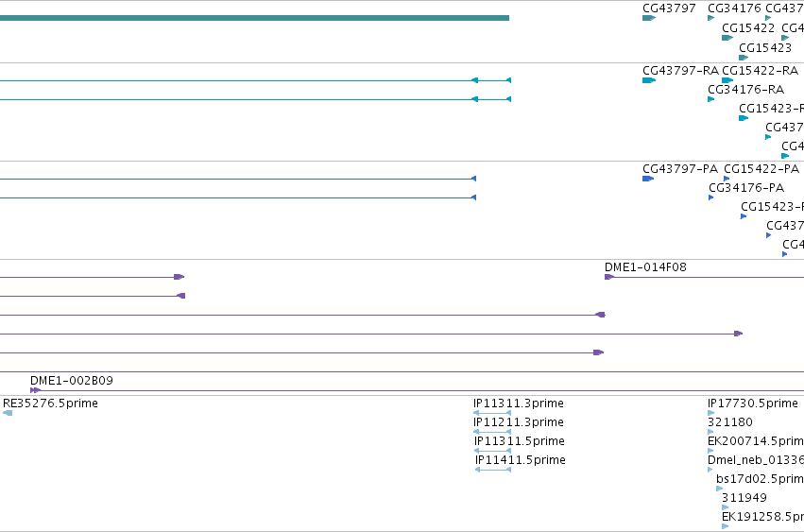Select the CG43797-PA protein label

pos(680,169)
